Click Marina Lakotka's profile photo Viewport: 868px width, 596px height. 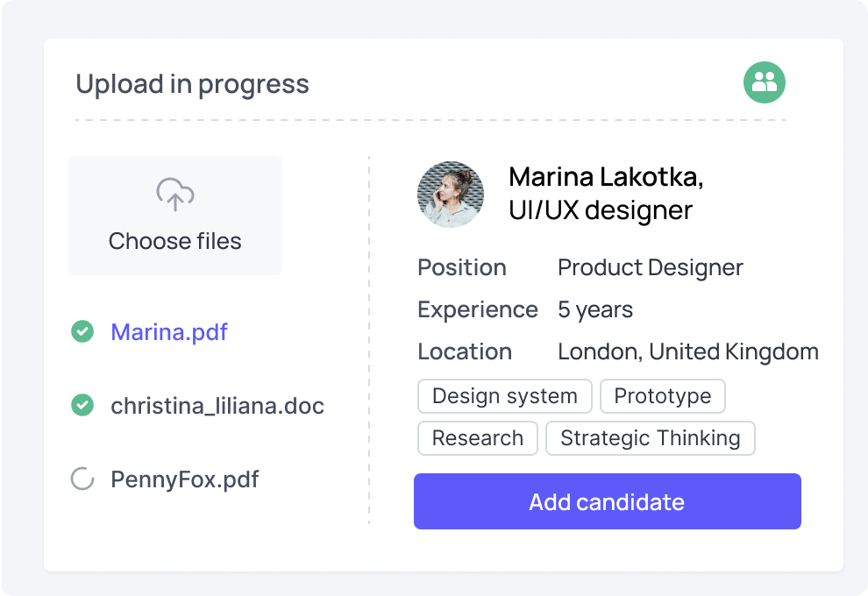pos(451,195)
